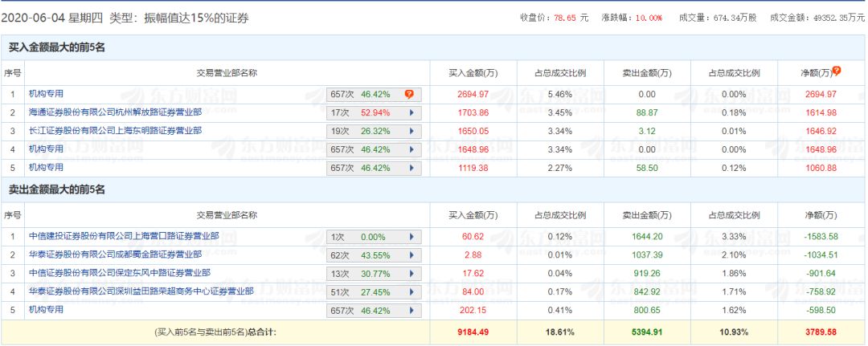868x346 pixels.
Task: Click net amount -1034.51 cell
Action: [x=821, y=254]
